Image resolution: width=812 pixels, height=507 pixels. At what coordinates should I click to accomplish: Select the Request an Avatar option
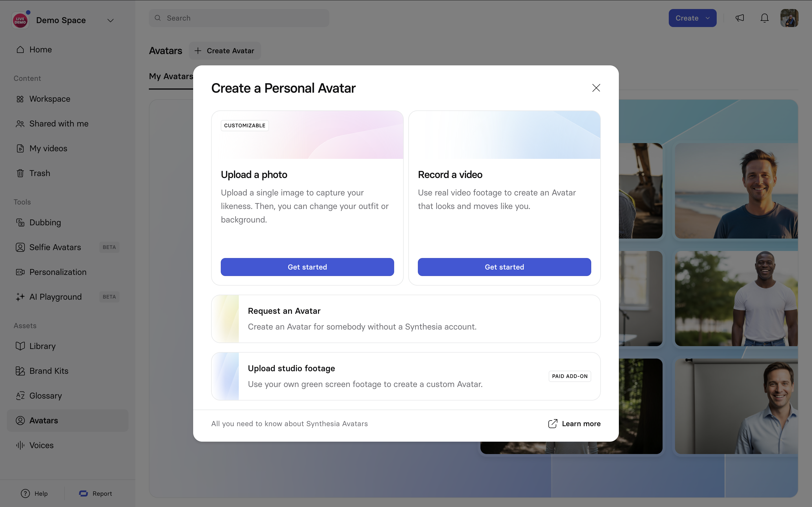click(x=405, y=319)
